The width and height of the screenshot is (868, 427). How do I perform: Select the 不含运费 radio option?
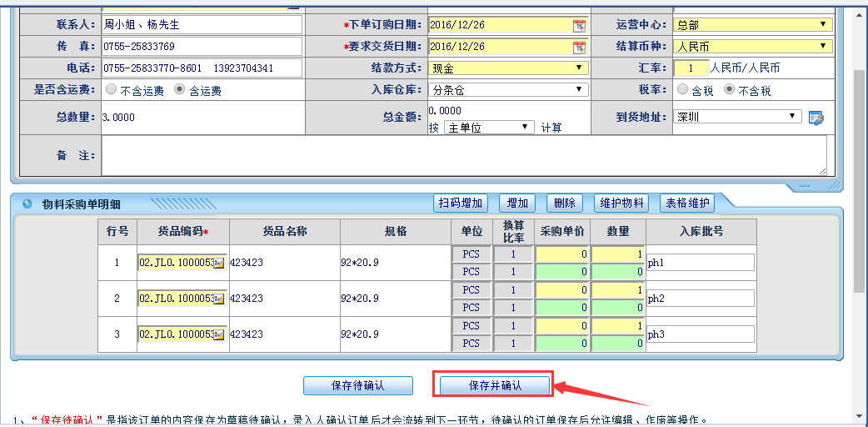(111, 90)
